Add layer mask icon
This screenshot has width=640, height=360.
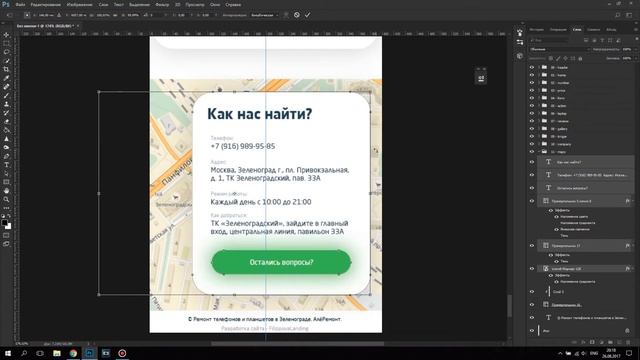[x=592, y=342]
